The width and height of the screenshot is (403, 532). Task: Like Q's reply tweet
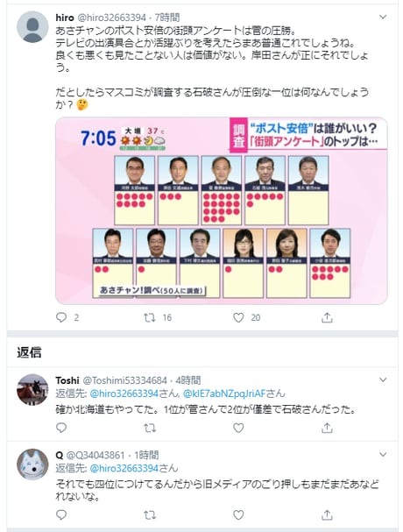pyautogui.click(x=238, y=514)
